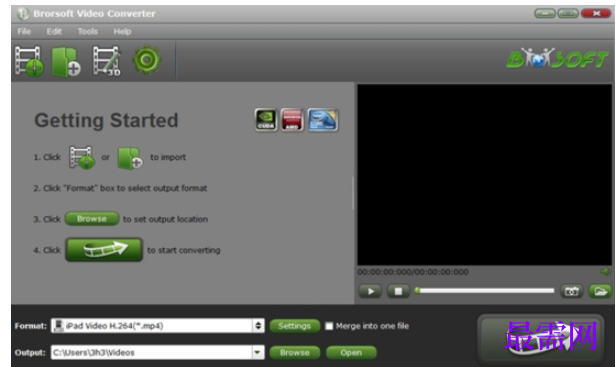
Task: Take a snapshot with the camera icon
Action: click(x=571, y=291)
